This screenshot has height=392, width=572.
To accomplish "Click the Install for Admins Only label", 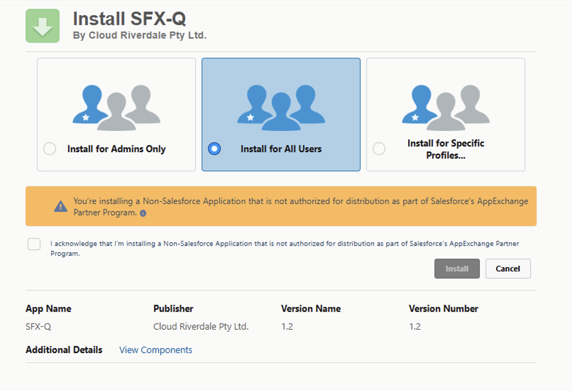I will tap(116, 149).
